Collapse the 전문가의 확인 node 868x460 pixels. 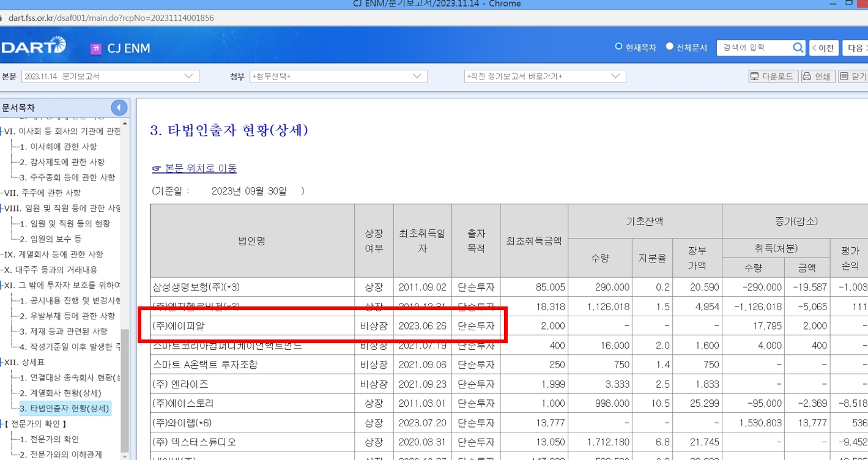[1, 424]
